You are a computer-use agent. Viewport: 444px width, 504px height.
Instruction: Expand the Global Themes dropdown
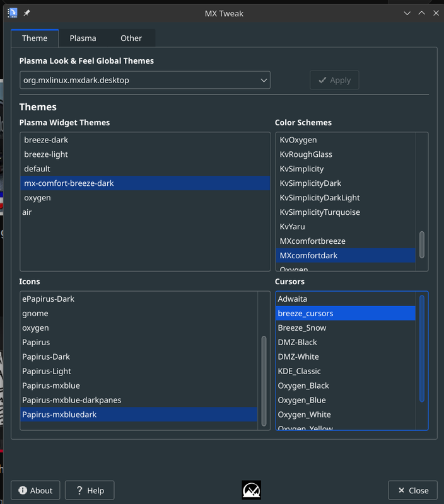(x=145, y=80)
